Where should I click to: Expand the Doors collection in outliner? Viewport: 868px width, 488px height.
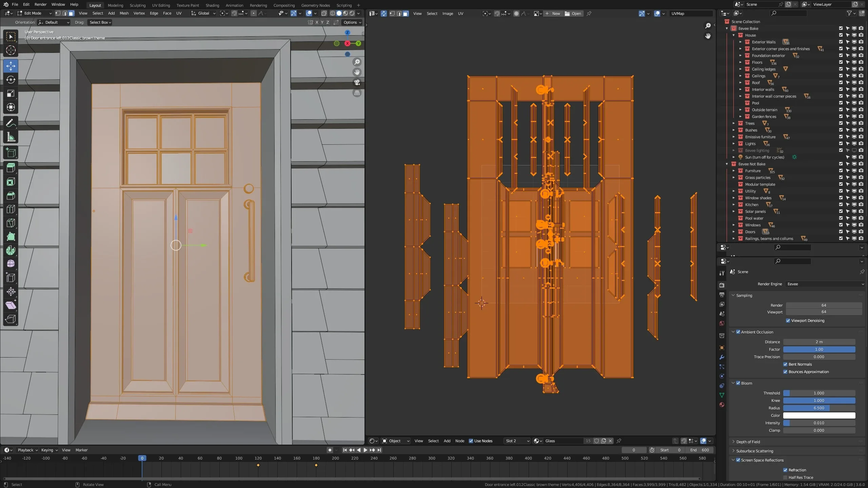pos(734,232)
